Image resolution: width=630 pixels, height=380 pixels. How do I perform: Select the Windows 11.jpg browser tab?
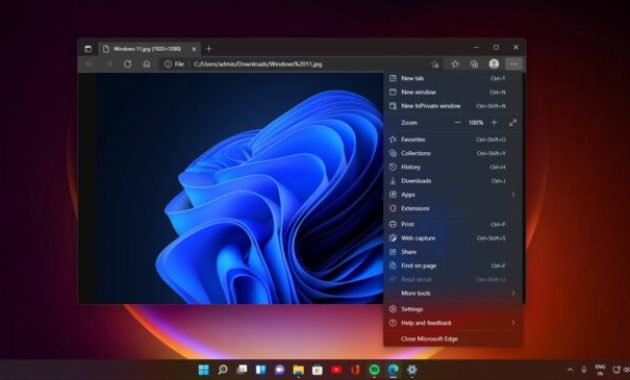pos(149,49)
